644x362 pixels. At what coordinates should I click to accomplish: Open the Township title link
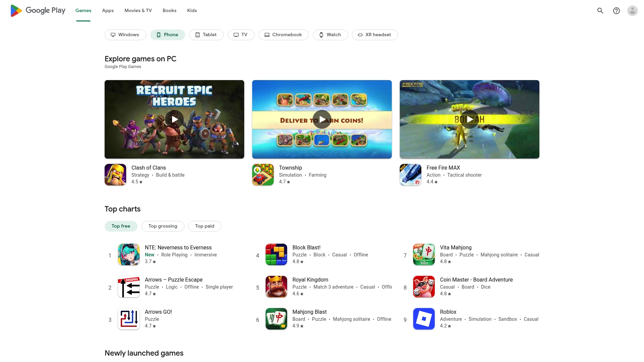pos(290,168)
